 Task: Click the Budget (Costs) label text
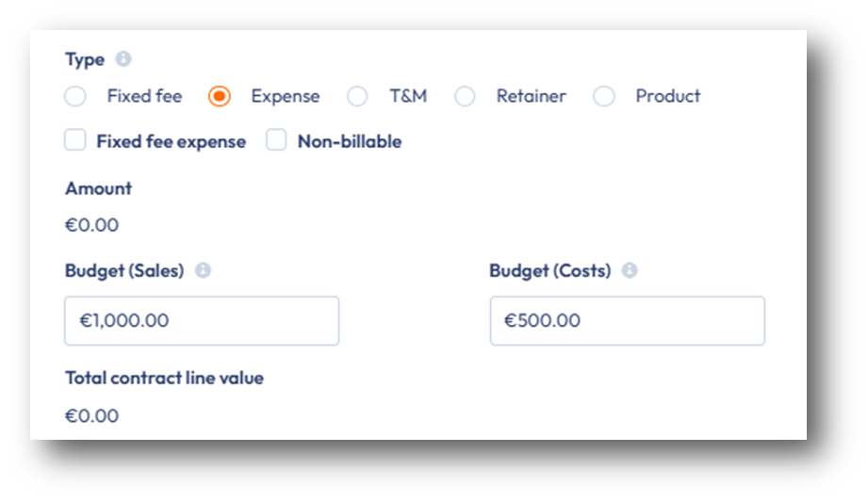pos(550,270)
